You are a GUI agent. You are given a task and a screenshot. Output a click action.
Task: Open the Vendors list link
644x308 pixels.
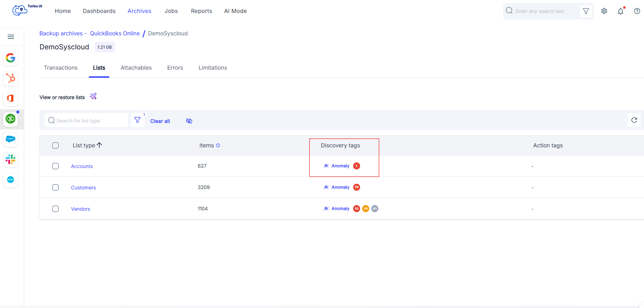tap(80, 209)
